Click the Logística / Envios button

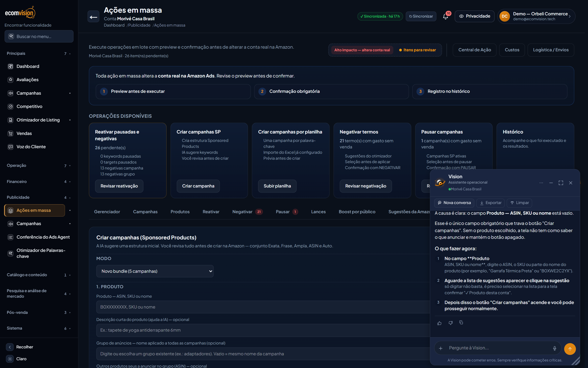click(x=551, y=50)
